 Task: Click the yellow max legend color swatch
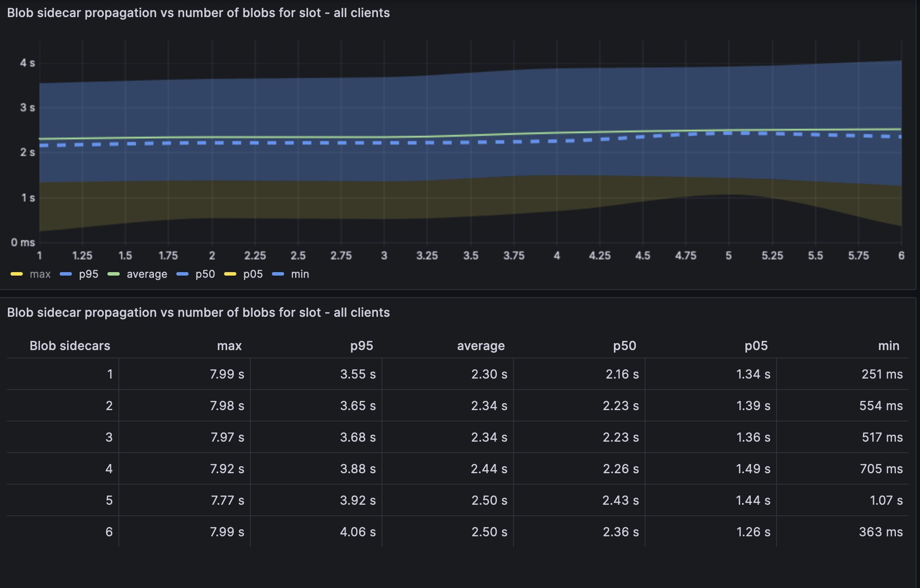(x=17, y=274)
